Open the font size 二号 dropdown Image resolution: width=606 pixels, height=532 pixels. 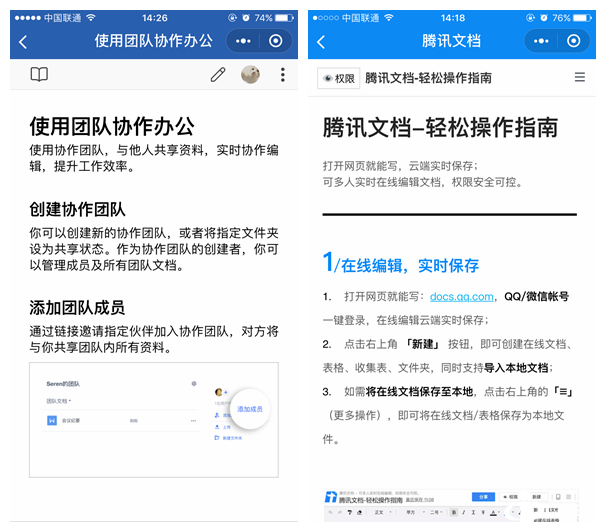point(436,512)
